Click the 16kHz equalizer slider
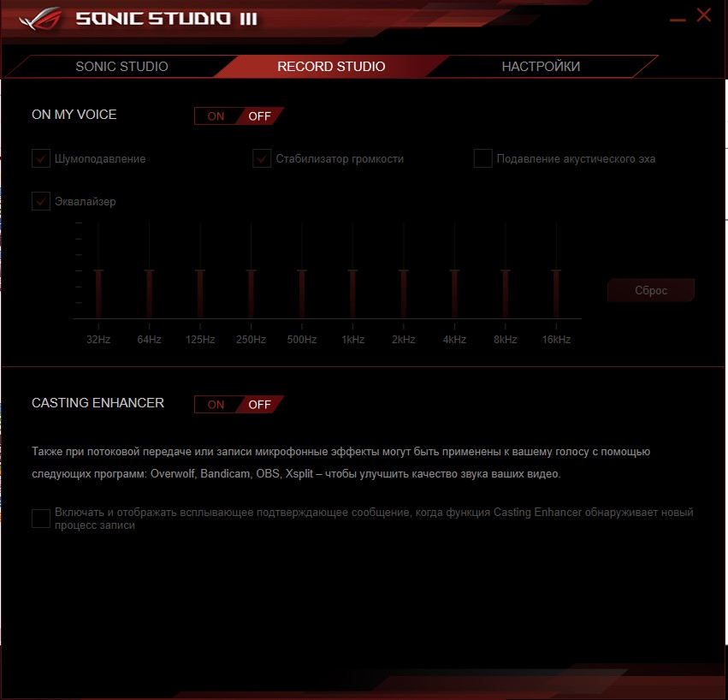The width and height of the screenshot is (728, 700). tap(556, 270)
